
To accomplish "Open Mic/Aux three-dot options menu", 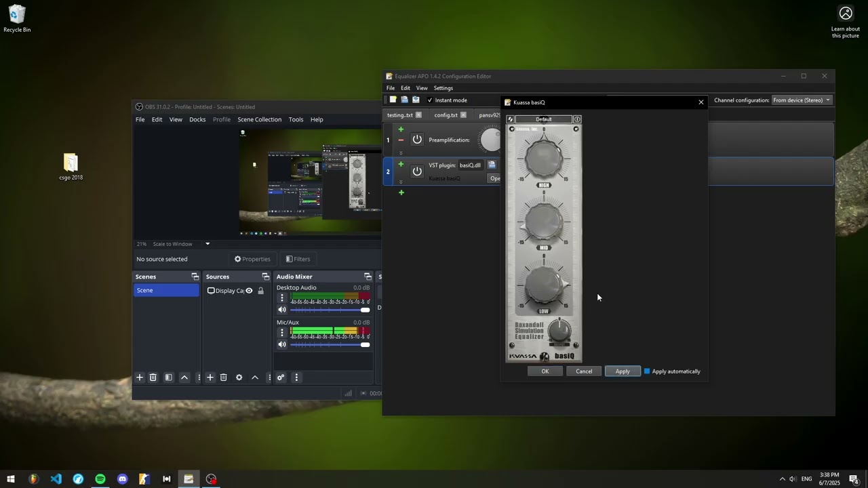I will (x=282, y=333).
